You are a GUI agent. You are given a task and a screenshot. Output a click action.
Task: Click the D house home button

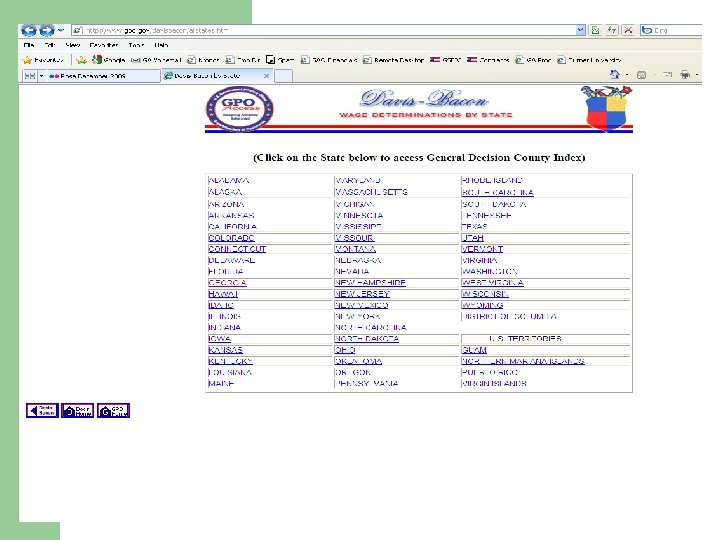[x=78, y=411]
